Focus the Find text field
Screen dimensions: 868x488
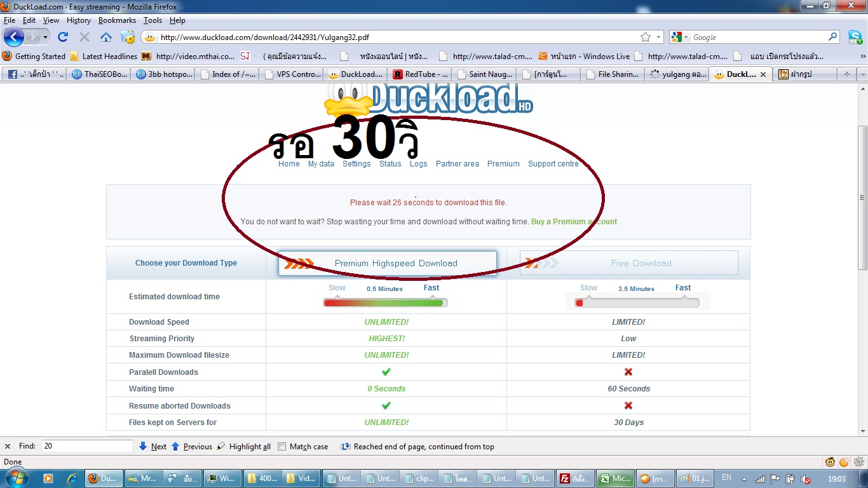pos(87,446)
